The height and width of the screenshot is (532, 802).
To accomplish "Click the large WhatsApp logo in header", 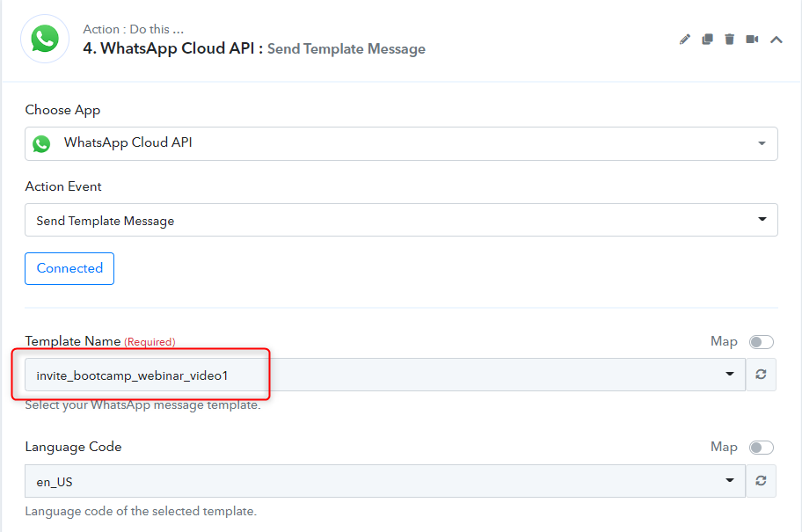I will click(x=45, y=39).
